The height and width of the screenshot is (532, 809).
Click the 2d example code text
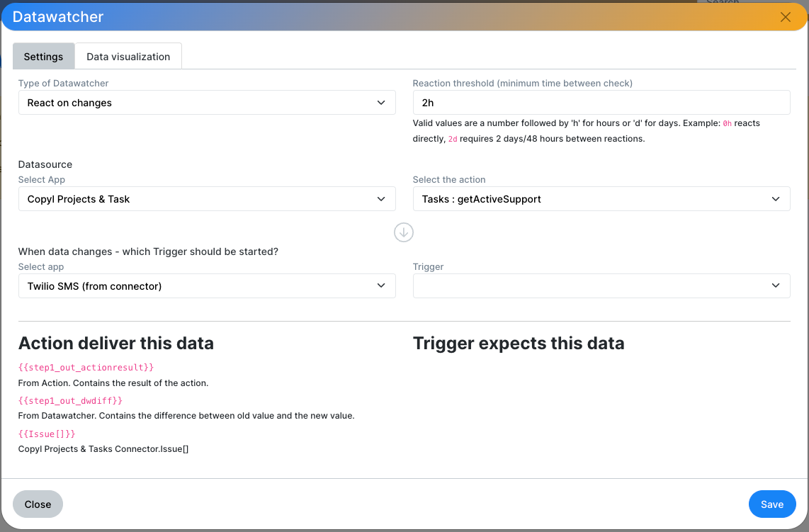[x=453, y=139]
